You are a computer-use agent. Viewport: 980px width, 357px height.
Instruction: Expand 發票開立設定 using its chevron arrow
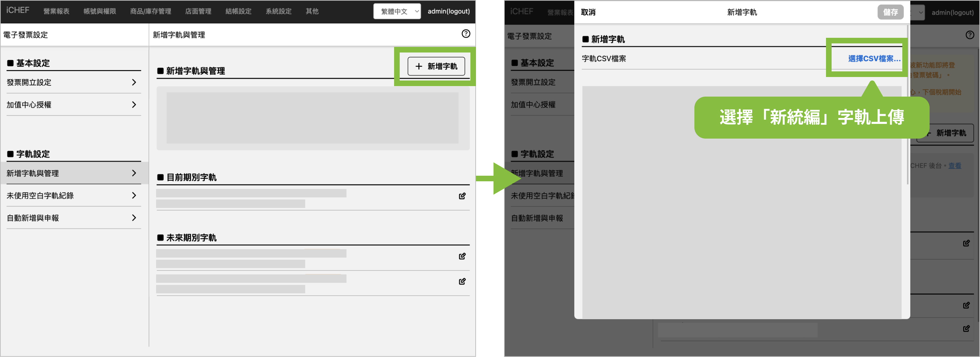pos(134,82)
